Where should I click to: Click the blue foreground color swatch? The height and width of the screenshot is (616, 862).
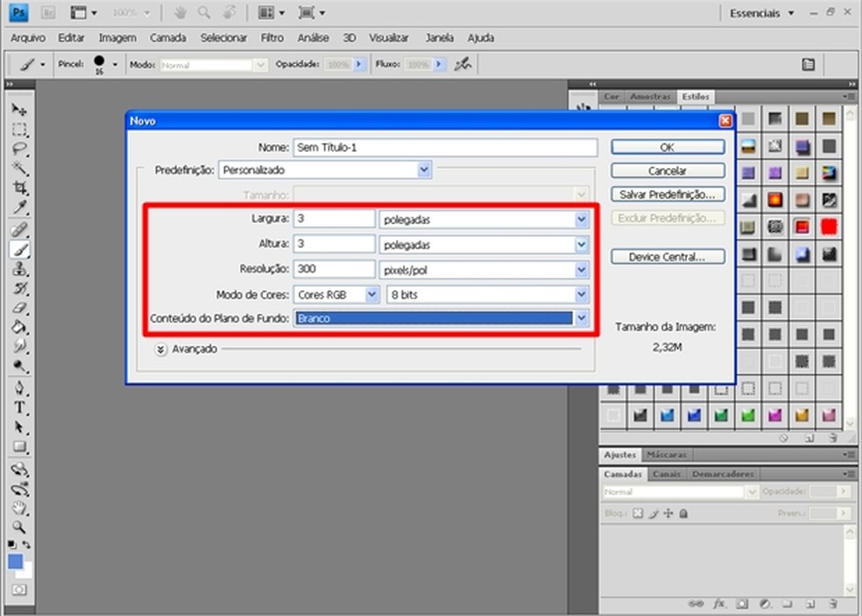pos(15,562)
